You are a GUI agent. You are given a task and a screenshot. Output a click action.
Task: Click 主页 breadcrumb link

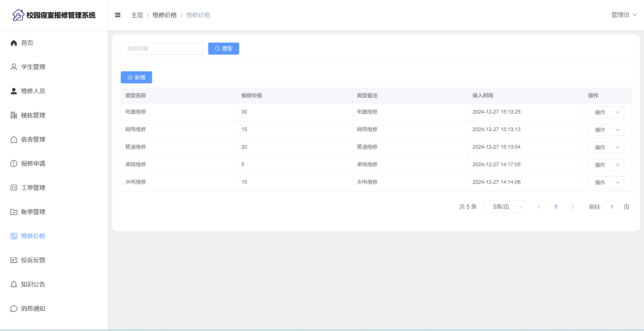tap(137, 15)
